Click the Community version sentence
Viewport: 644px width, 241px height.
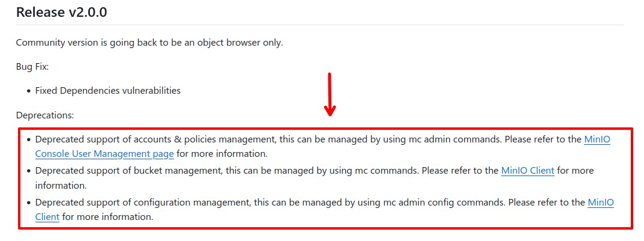(x=149, y=42)
